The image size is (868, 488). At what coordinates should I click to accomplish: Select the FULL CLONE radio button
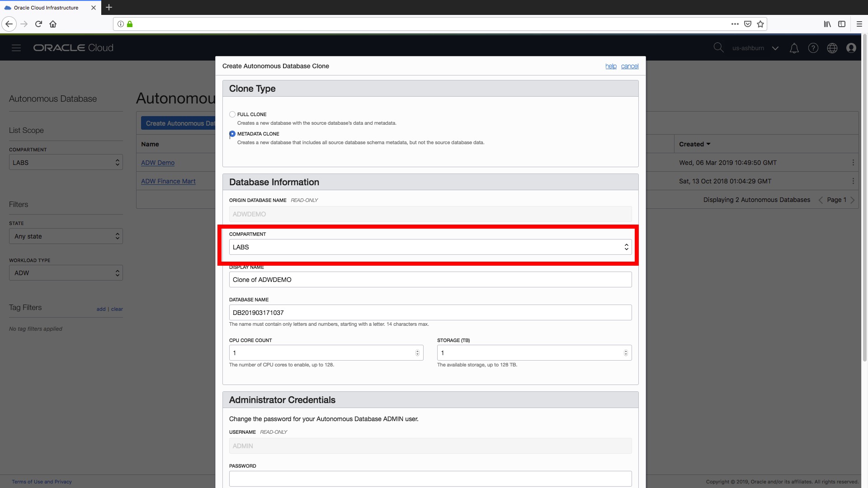[x=232, y=114]
